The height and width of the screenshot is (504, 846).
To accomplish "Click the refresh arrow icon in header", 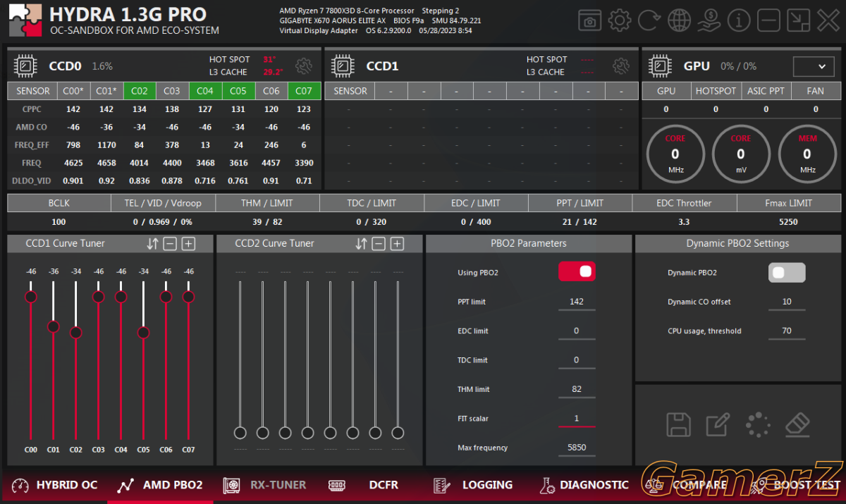I will point(649,20).
